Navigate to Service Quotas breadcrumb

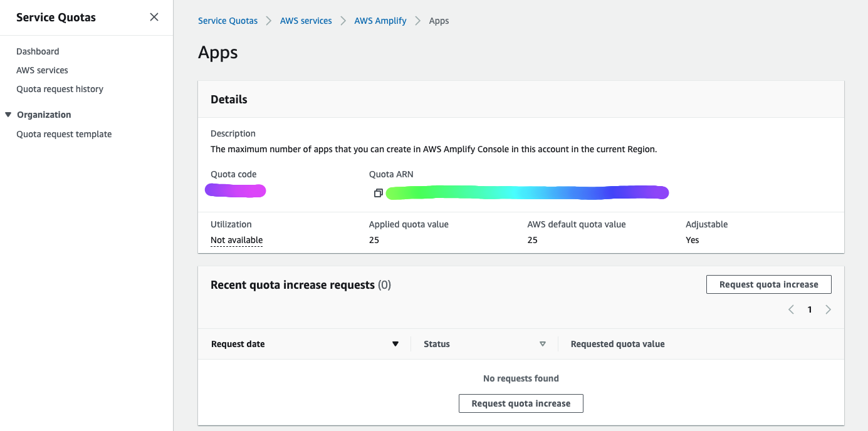(x=227, y=21)
